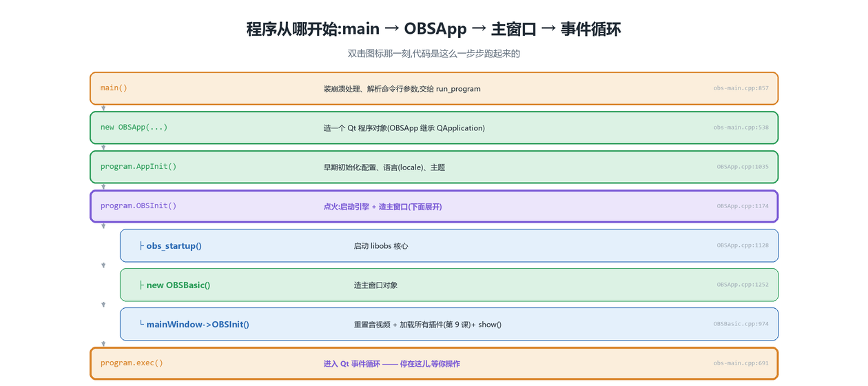
Task: Click the main() function label
Action: click(x=114, y=88)
